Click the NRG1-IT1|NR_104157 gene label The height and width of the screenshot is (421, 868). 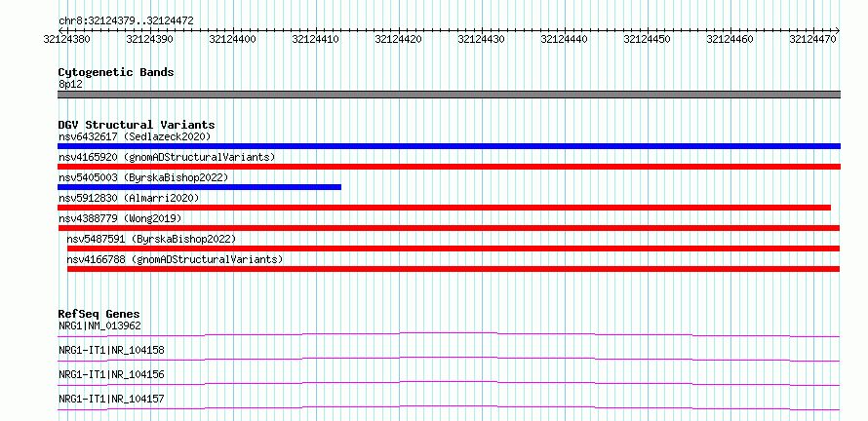click(111, 399)
